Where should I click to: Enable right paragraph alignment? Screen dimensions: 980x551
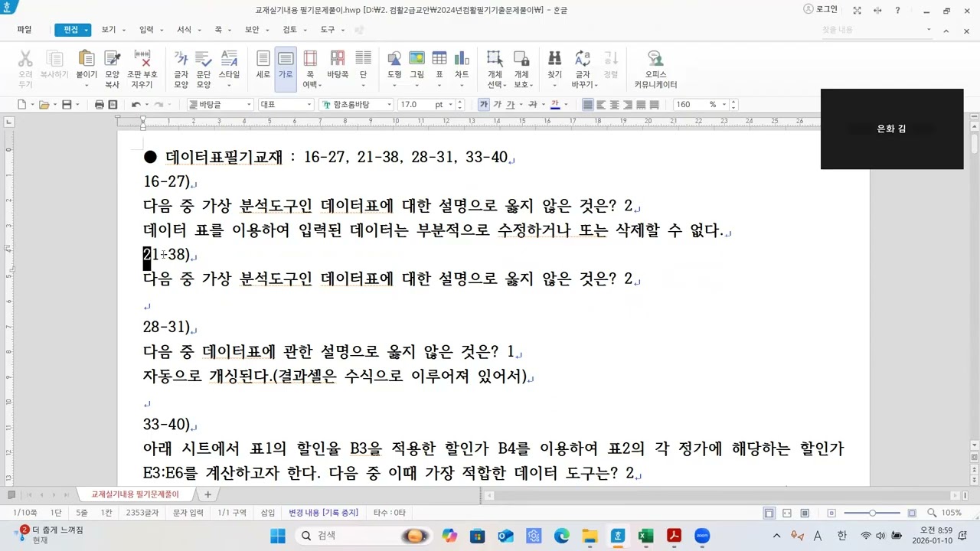coord(627,105)
